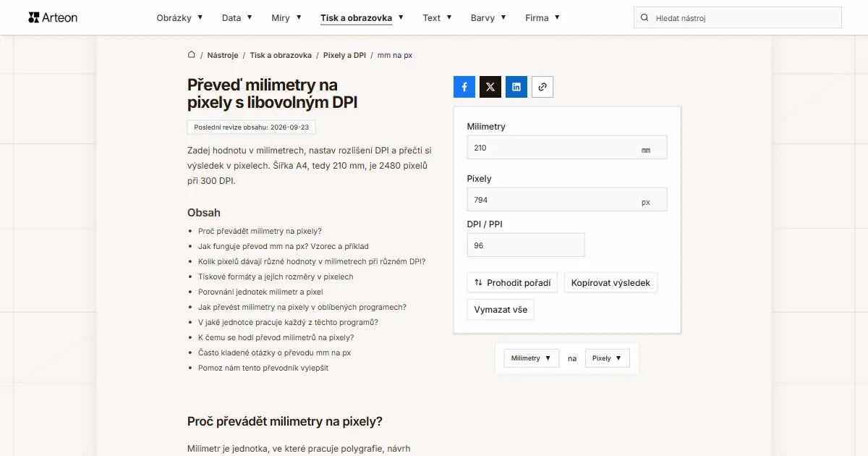The height and width of the screenshot is (456, 868).
Task: Open the Pixely target unit dropdown
Action: click(x=608, y=358)
